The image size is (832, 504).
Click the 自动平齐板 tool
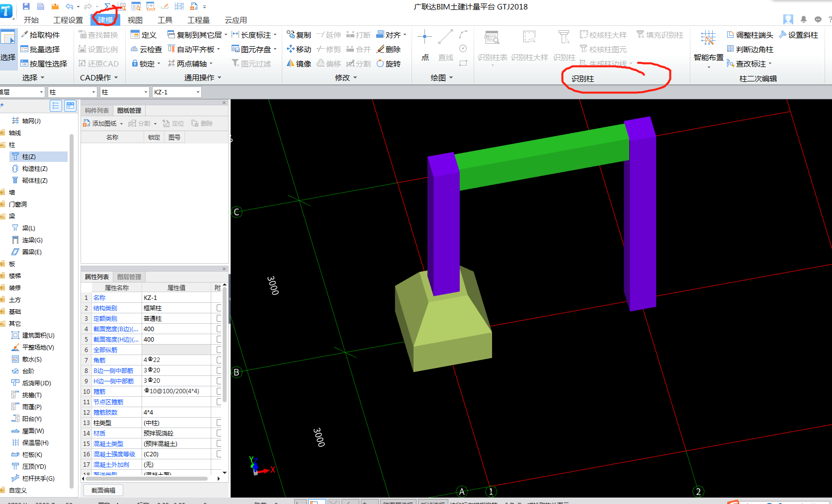(193, 49)
